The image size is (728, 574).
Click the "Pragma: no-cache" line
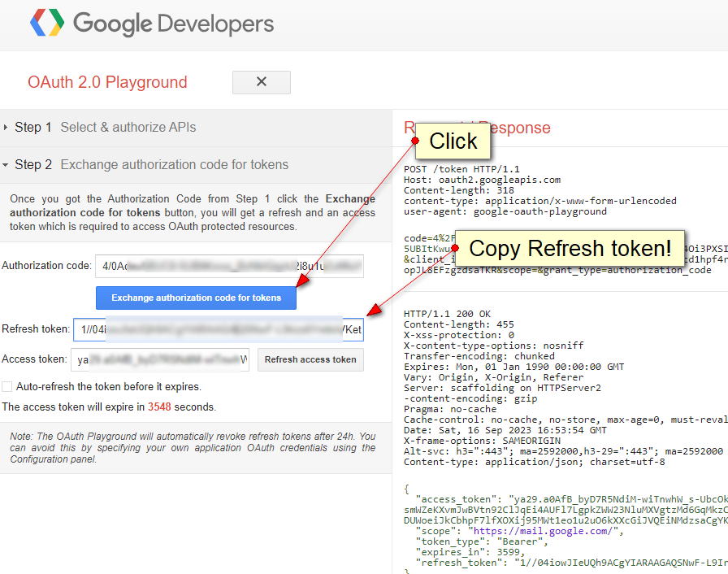(450, 409)
